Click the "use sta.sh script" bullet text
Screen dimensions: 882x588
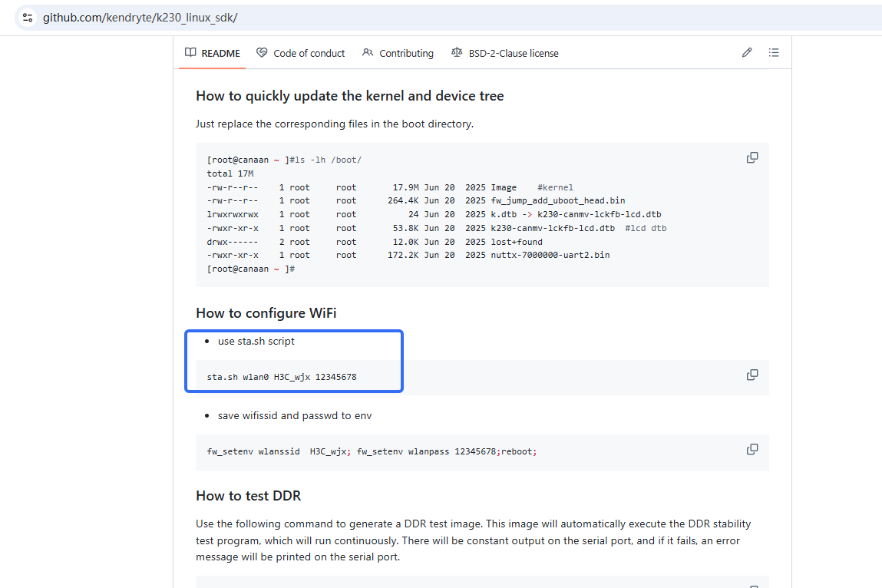(x=256, y=341)
